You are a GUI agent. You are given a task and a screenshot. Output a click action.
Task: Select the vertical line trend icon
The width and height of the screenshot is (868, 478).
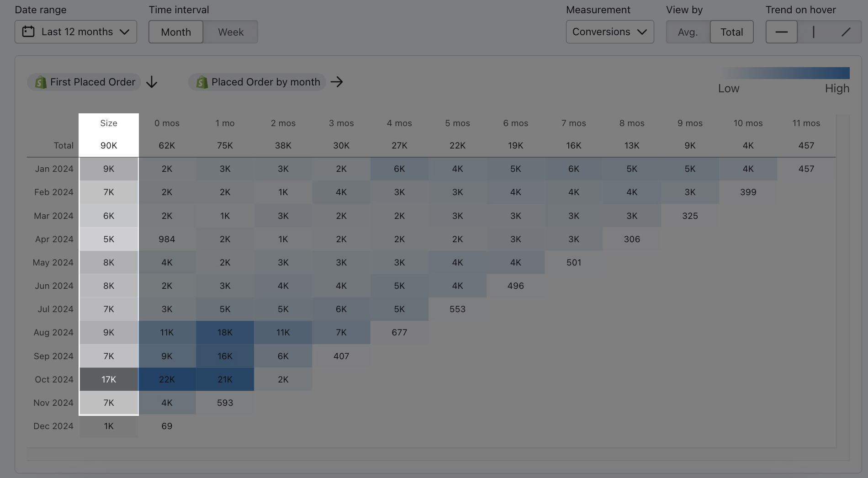pos(813,32)
